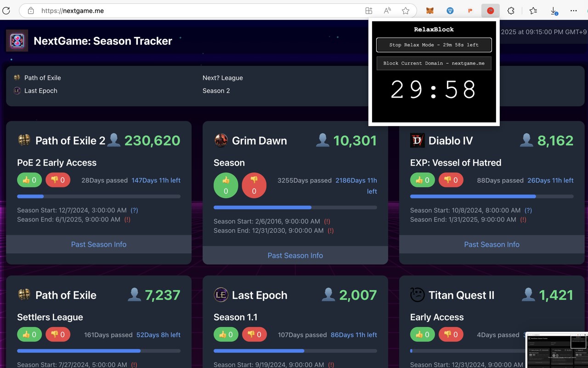Screen dimensions: 588x368
Task: Click the site lock icon in address bar
Action: point(31,11)
